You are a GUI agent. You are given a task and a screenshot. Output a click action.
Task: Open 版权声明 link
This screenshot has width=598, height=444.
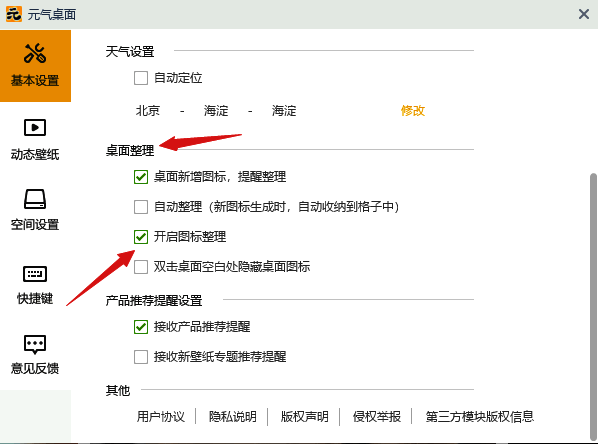304,417
